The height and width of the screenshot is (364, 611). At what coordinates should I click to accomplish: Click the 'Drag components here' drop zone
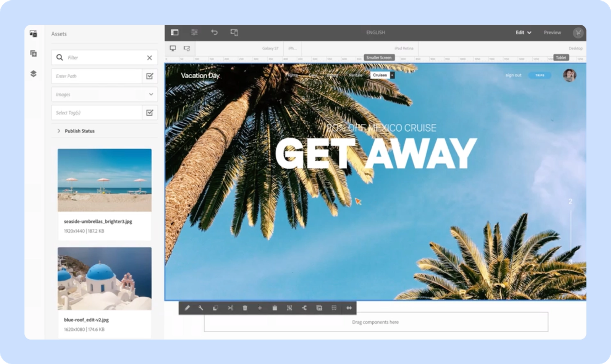pyautogui.click(x=376, y=322)
